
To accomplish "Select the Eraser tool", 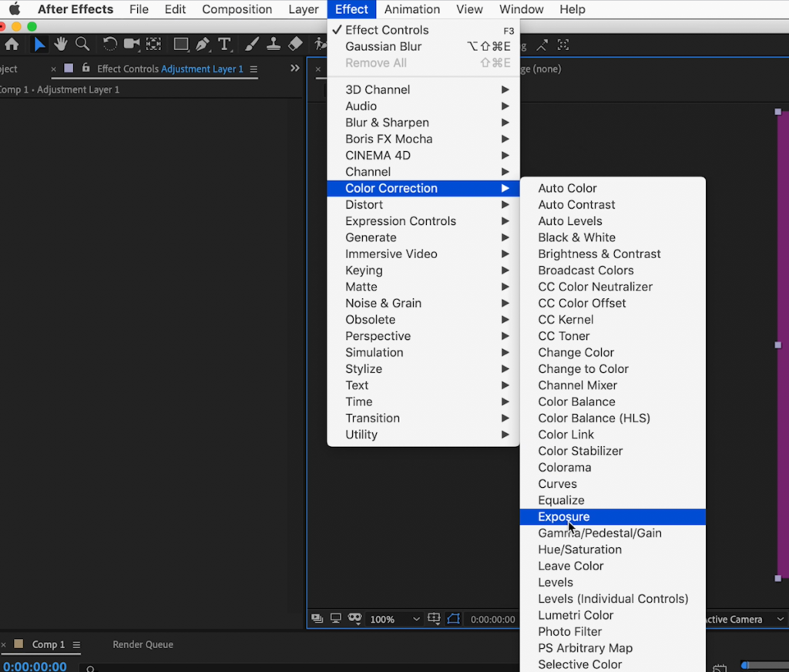I will [x=295, y=44].
